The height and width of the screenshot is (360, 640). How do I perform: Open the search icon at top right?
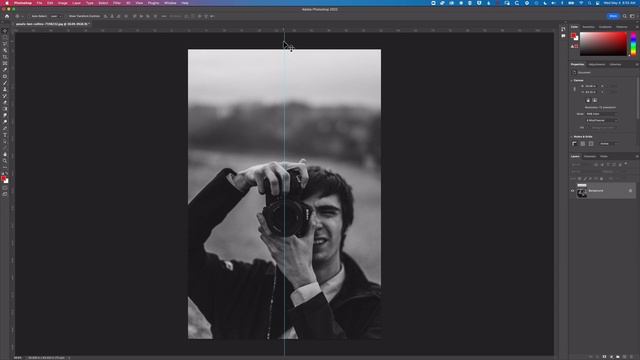[624, 16]
